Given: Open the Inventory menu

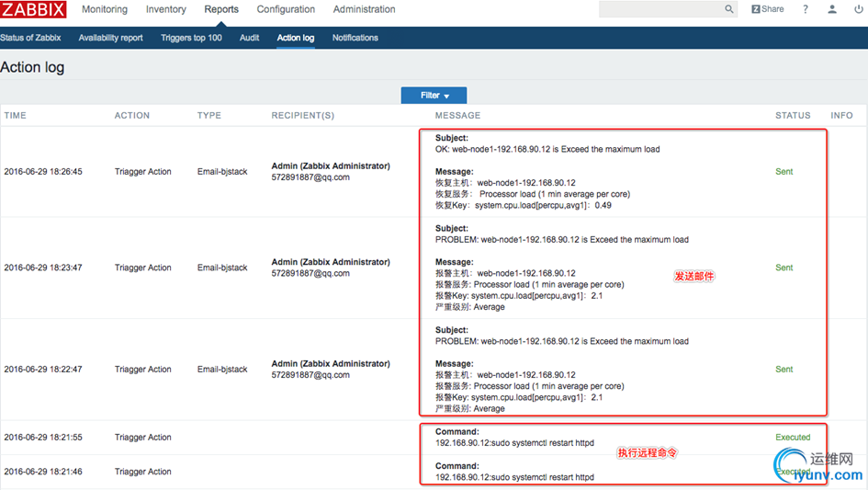Looking at the screenshot, I should click(x=166, y=9).
